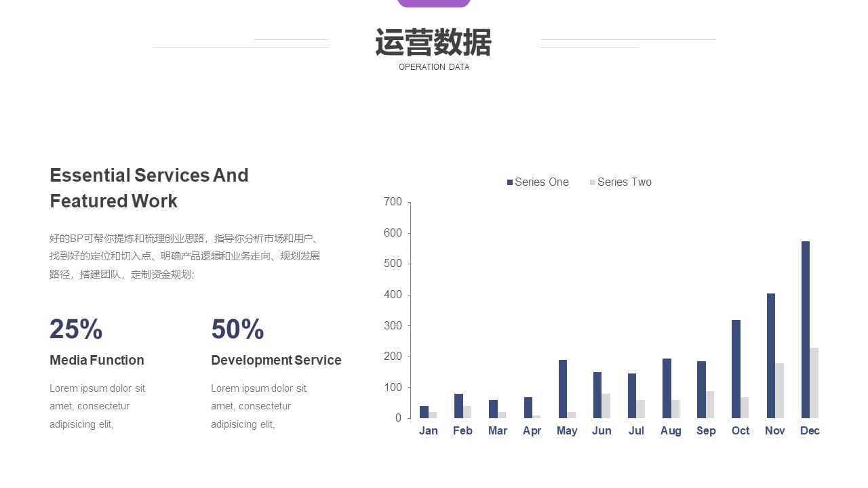Screen dimensions: 868x488
Task: Select the Mar Series One bar
Action: pos(493,409)
